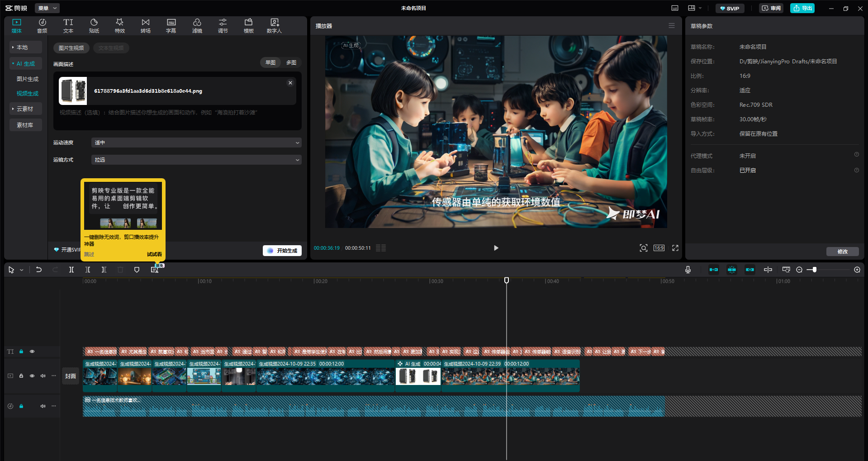
Task: Mute the audio track speaker icon
Action: tap(43, 406)
